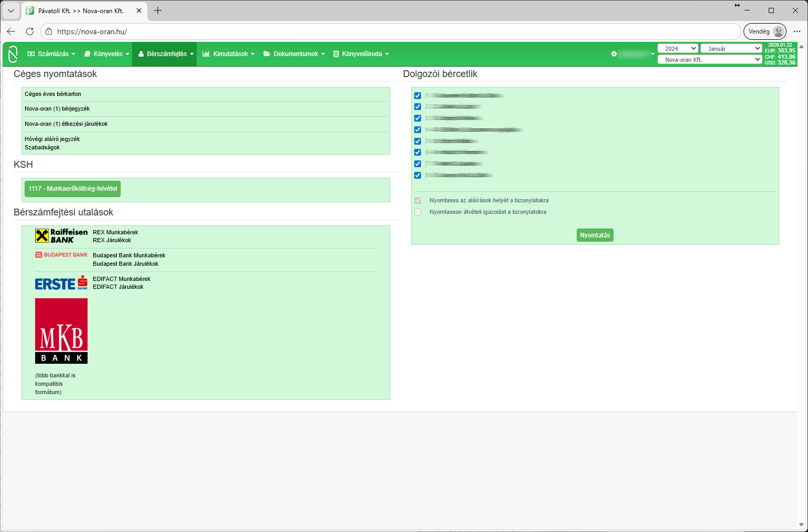This screenshot has height=532, width=808.
Task: Click the Raiffeisen Bank logo
Action: click(61, 236)
